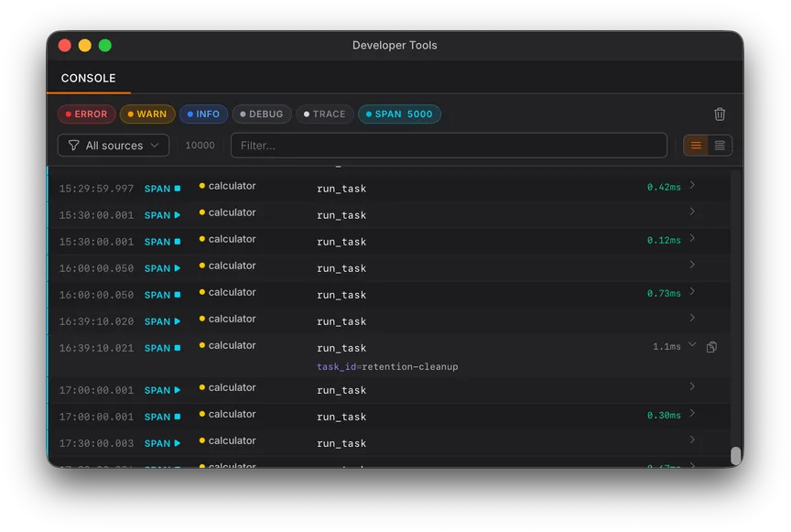Click the 0.12ms duration value
The width and height of the screenshot is (791, 532).
click(x=664, y=240)
